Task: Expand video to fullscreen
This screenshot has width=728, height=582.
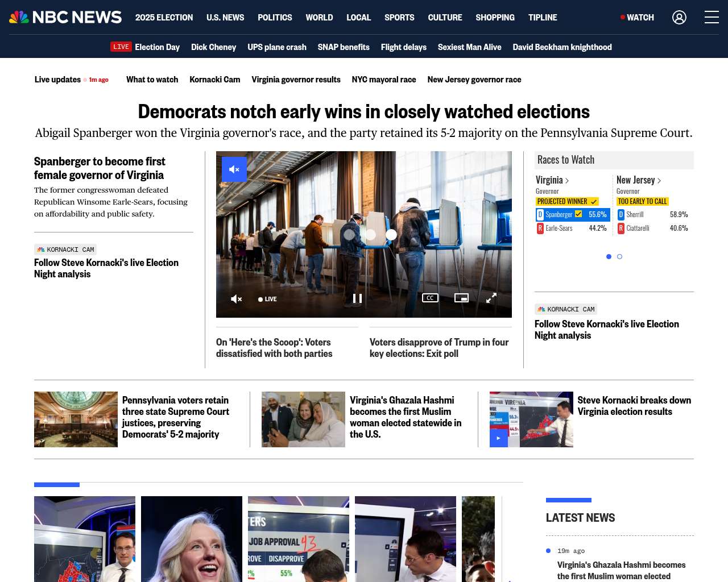Action: pyautogui.click(x=491, y=298)
